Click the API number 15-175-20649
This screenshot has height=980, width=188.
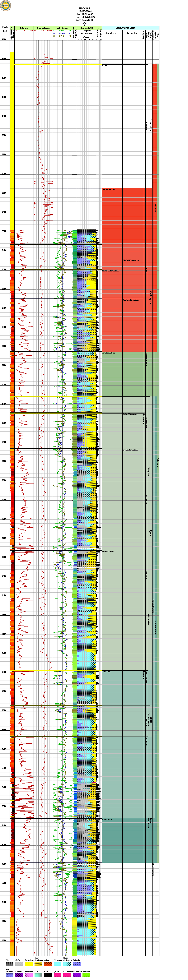[85, 12]
